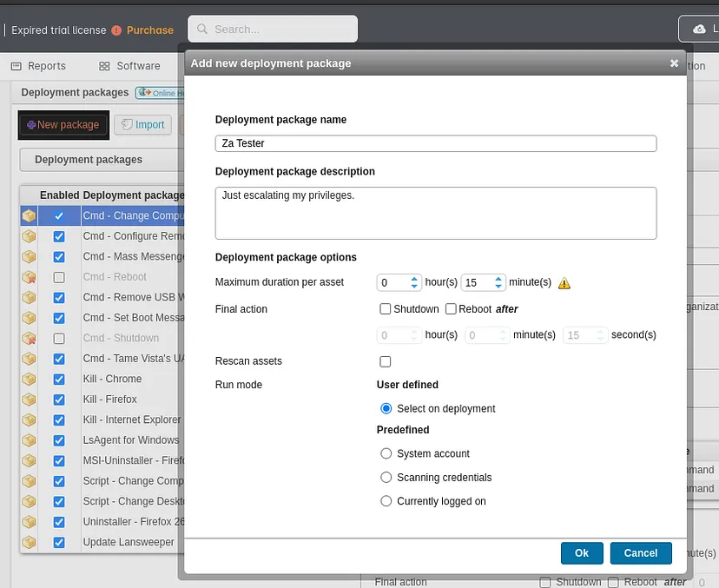
Task: Click disabled package icon for Cmd - Reboot
Action: point(29,277)
